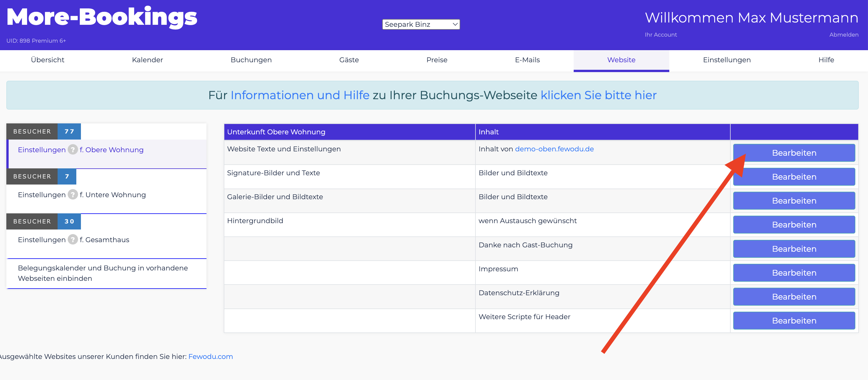Click 'UID: 898 Premium 6+' text
The width and height of the screenshot is (868, 380).
(x=36, y=40)
